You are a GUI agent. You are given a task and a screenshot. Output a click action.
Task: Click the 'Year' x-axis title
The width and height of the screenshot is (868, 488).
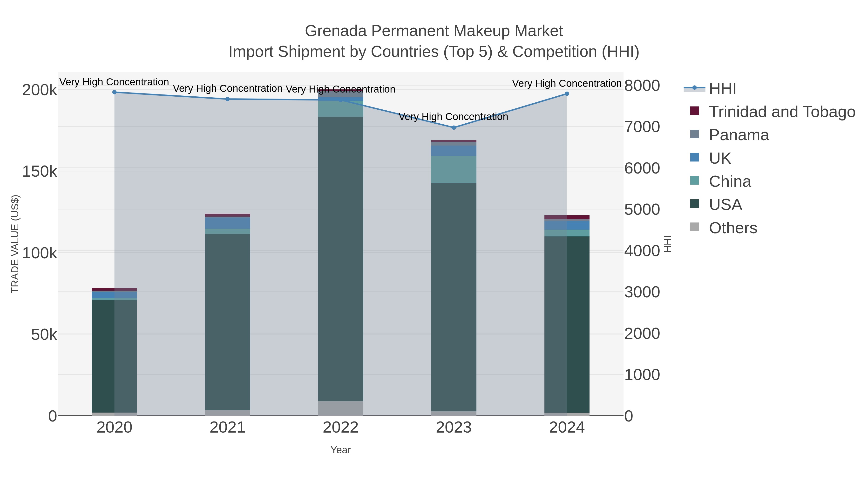click(341, 450)
